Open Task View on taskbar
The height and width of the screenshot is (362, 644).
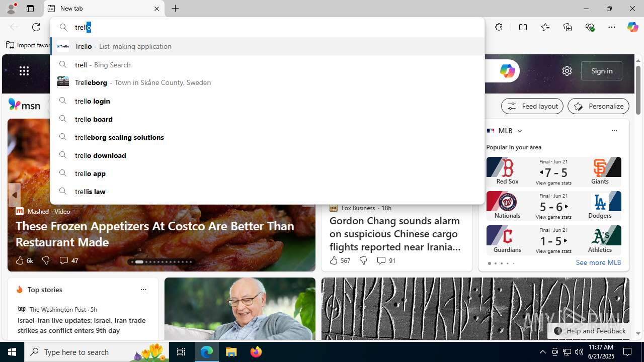(181, 352)
